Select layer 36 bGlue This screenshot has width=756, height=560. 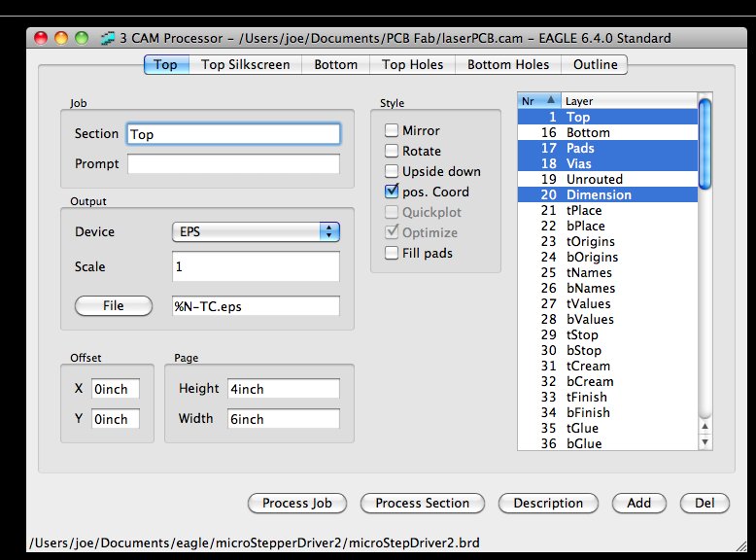tap(607, 443)
